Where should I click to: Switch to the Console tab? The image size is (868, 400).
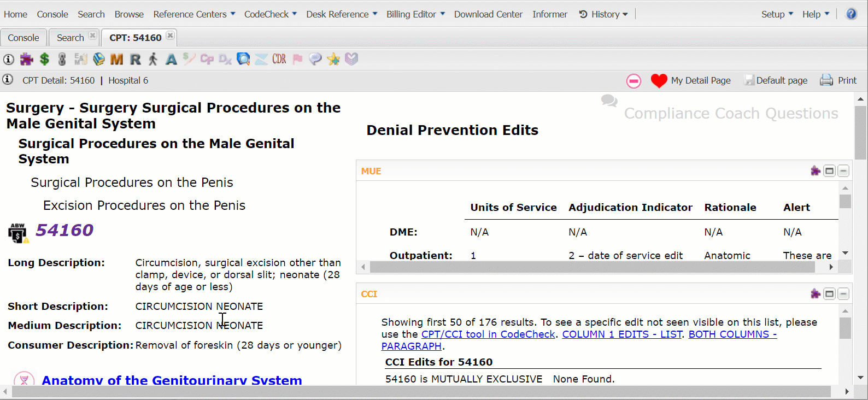(x=24, y=38)
